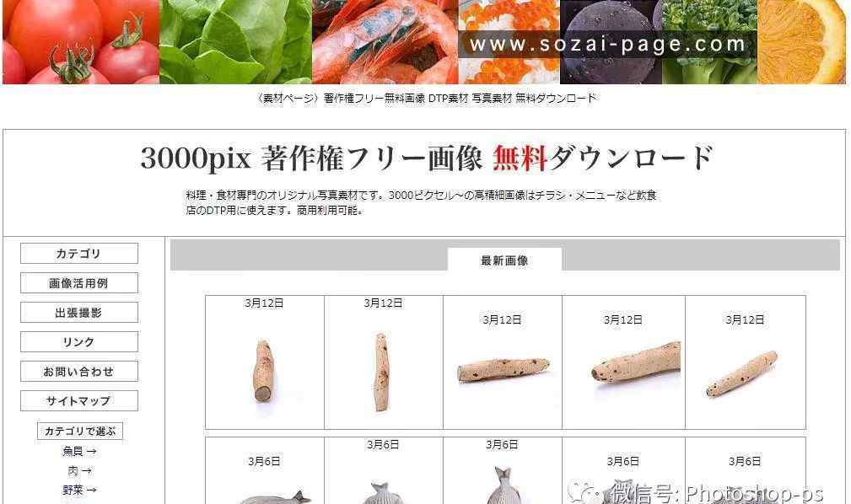Image resolution: width=851 pixels, height=504 pixels.
Task: Open the カテゴリ sidebar button
Action: 79,254
